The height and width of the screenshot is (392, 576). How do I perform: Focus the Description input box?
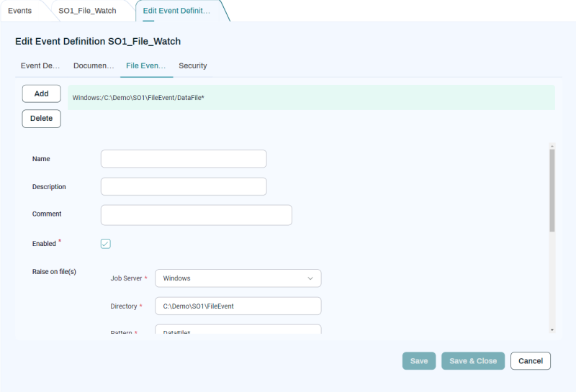click(x=184, y=187)
